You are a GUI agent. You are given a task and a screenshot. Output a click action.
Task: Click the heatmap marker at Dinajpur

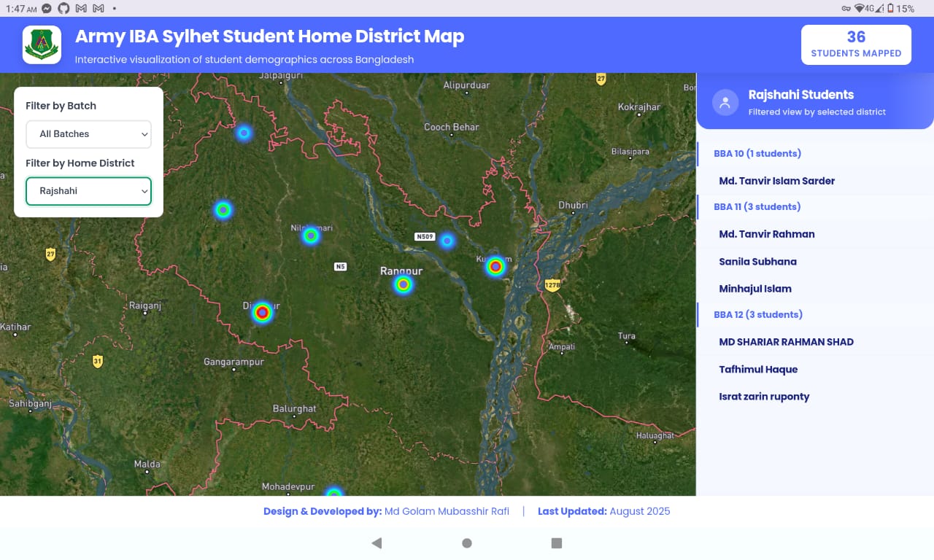(x=262, y=313)
